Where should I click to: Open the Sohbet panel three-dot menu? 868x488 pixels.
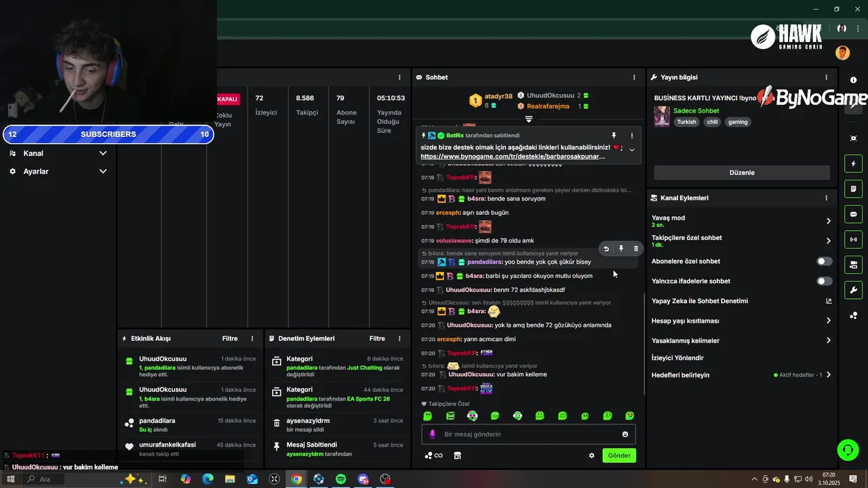634,77
